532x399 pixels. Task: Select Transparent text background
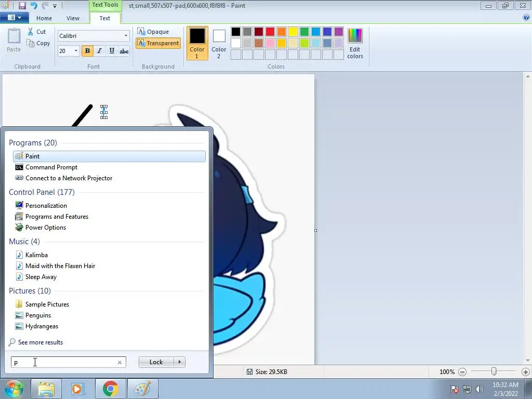pos(158,43)
